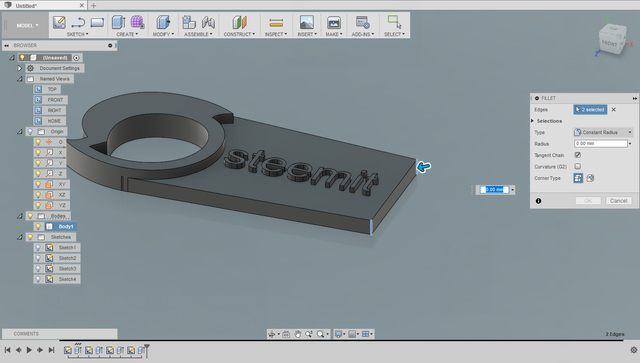
Task: Click the Create Form purple sphere icon
Action: [137, 22]
